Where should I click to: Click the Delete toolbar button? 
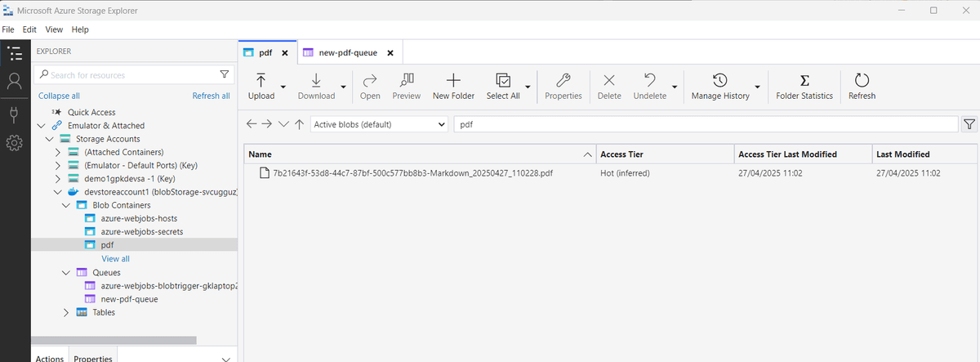click(609, 86)
